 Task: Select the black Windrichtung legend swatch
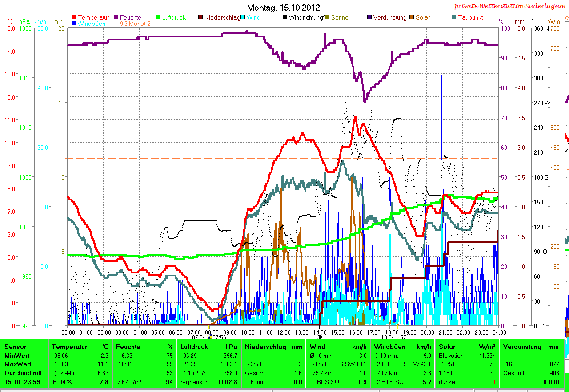pos(284,17)
